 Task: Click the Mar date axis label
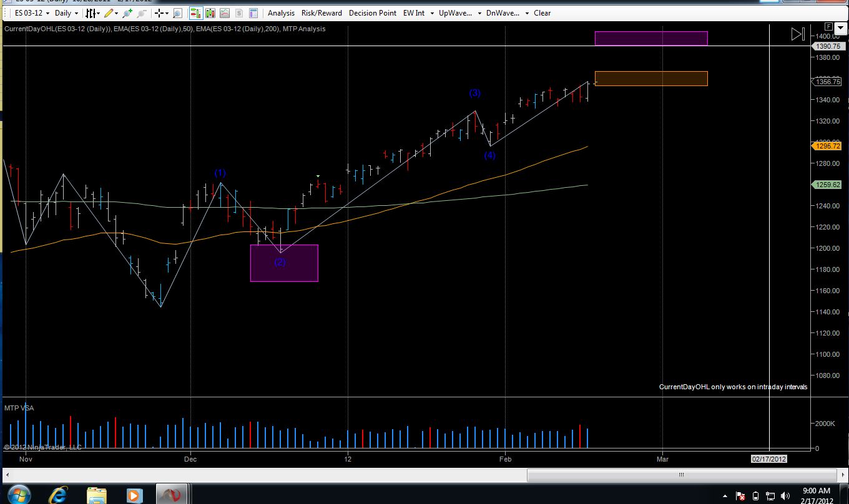662,459
